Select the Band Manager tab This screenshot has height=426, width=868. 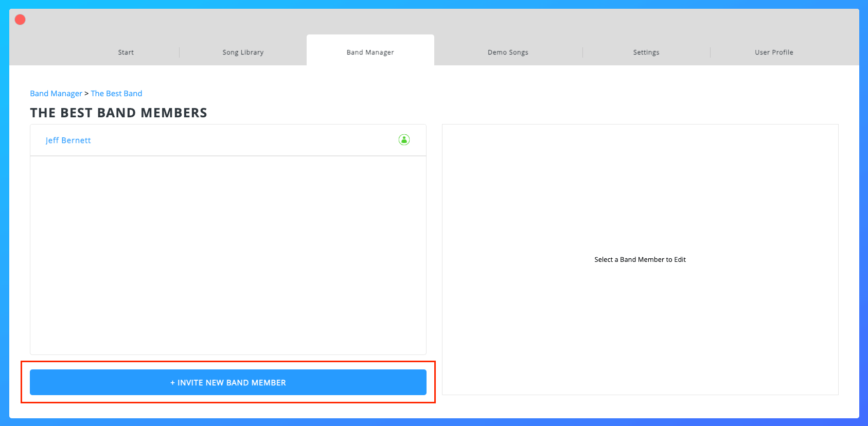coord(370,52)
